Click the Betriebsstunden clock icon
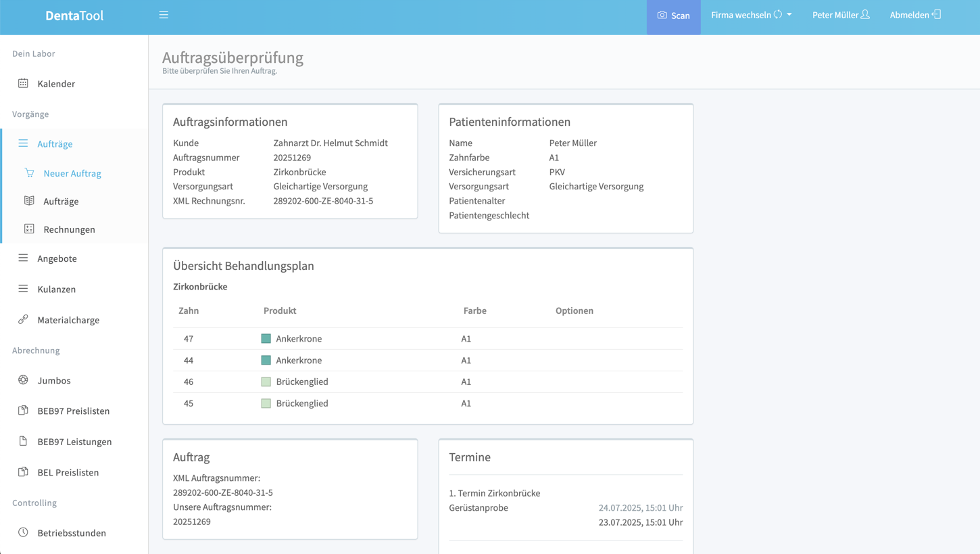The image size is (980, 554). click(x=23, y=532)
